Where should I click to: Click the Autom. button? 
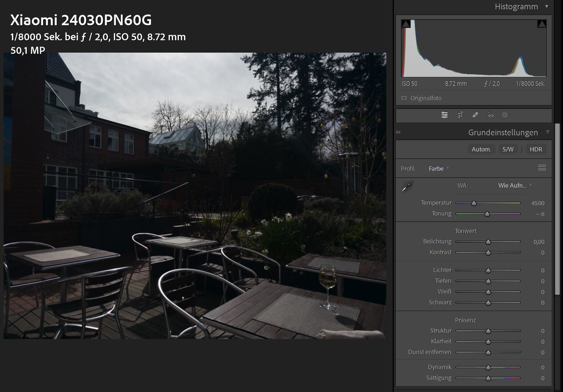[x=481, y=149]
